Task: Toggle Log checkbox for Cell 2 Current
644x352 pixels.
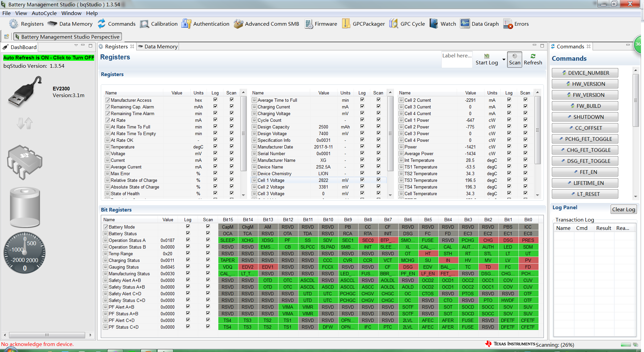Action: pos(509,100)
